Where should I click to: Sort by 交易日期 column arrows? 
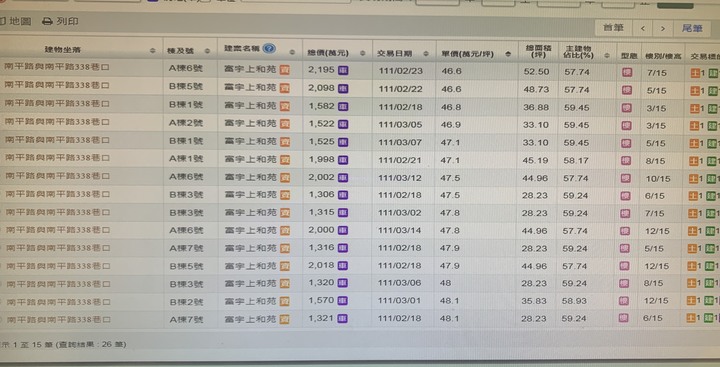point(426,54)
